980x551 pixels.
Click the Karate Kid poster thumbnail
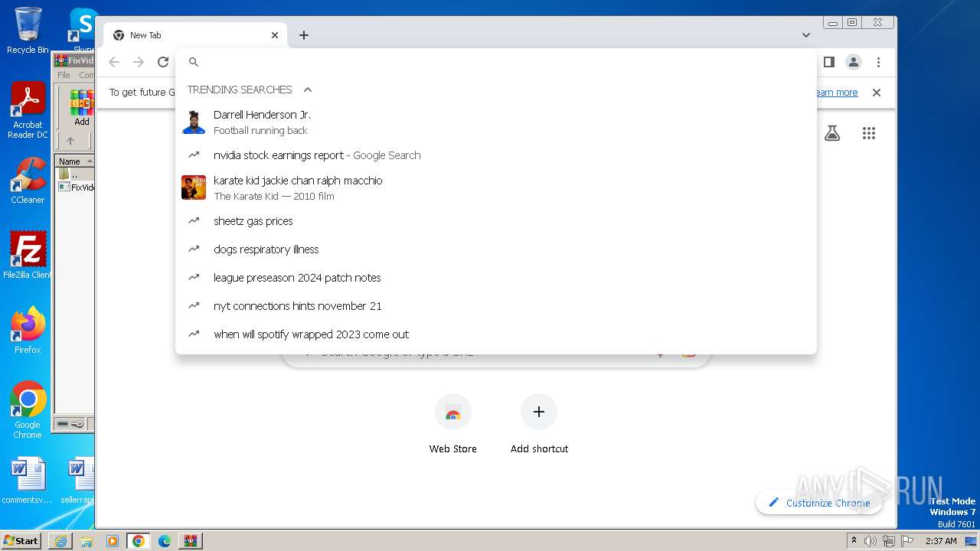click(x=194, y=187)
